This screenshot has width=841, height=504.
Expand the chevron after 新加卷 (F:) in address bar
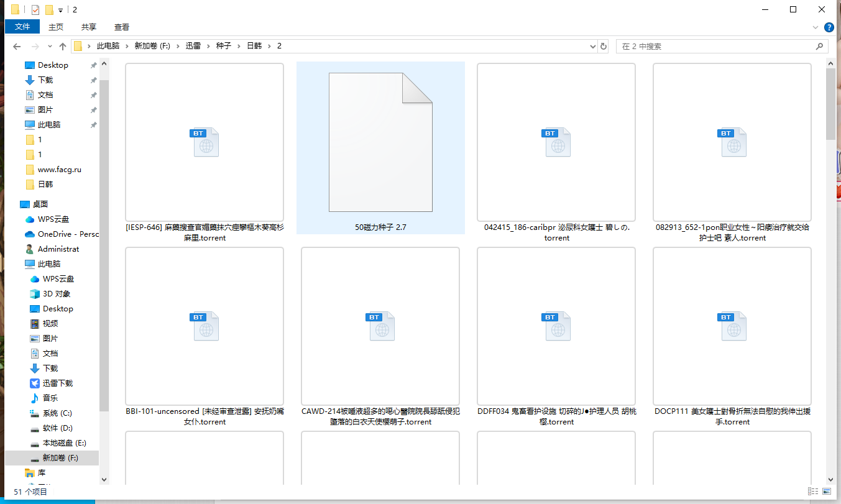[x=178, y=47]
